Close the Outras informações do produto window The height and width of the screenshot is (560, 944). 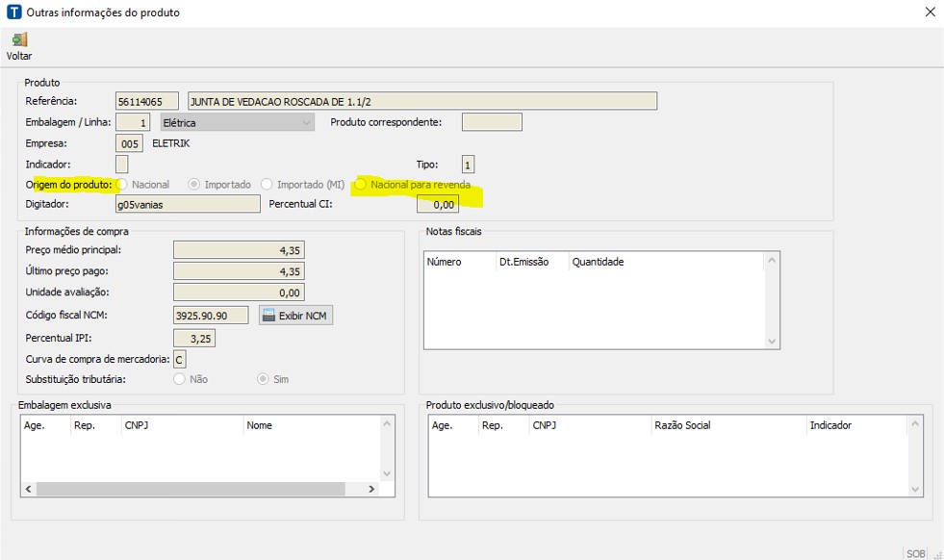pos(929,13)
